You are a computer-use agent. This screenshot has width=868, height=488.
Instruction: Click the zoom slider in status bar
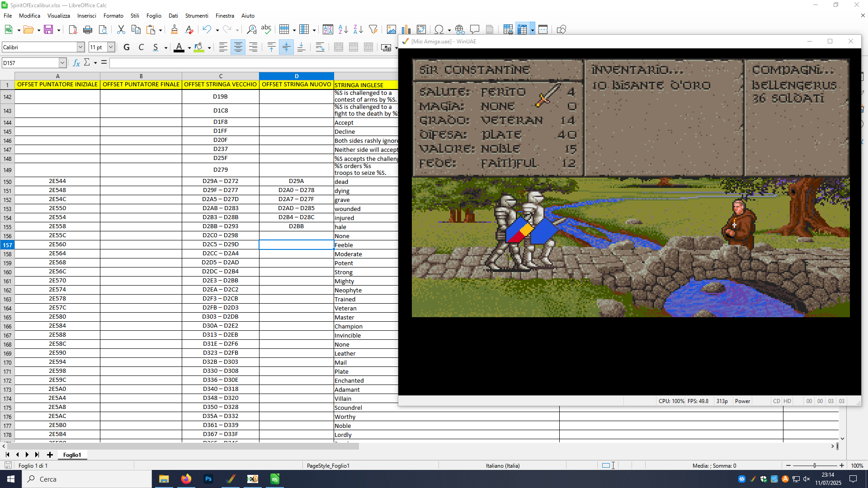point(815,465)
